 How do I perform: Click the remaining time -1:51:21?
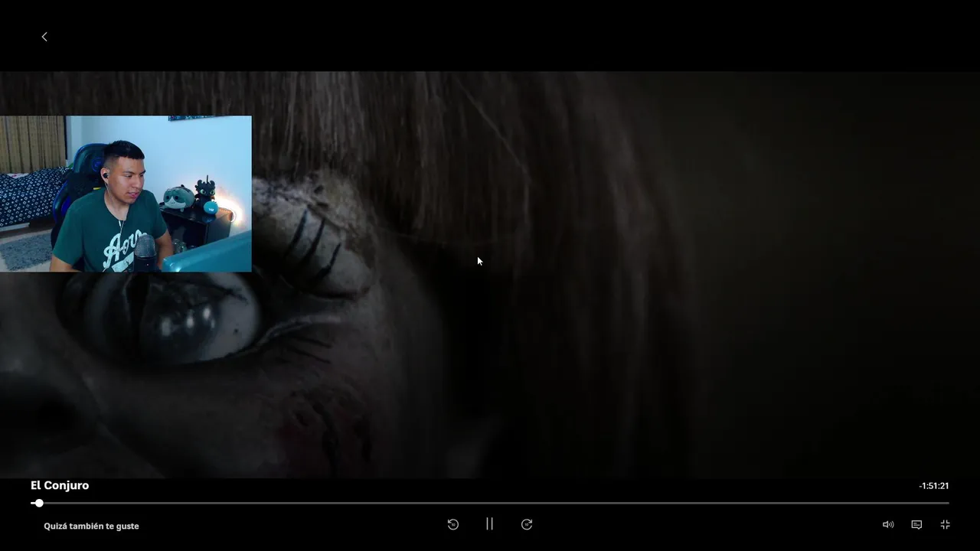(934, 486)
